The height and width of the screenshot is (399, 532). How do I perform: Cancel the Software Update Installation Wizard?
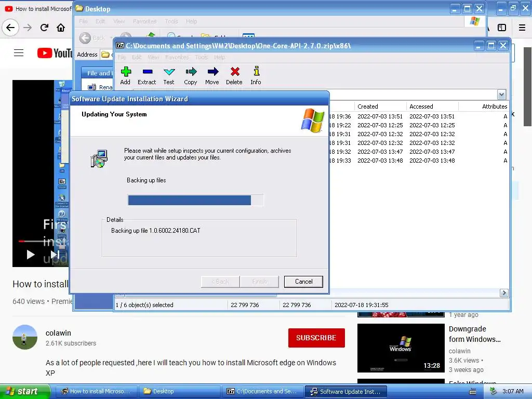pos(303,282)
